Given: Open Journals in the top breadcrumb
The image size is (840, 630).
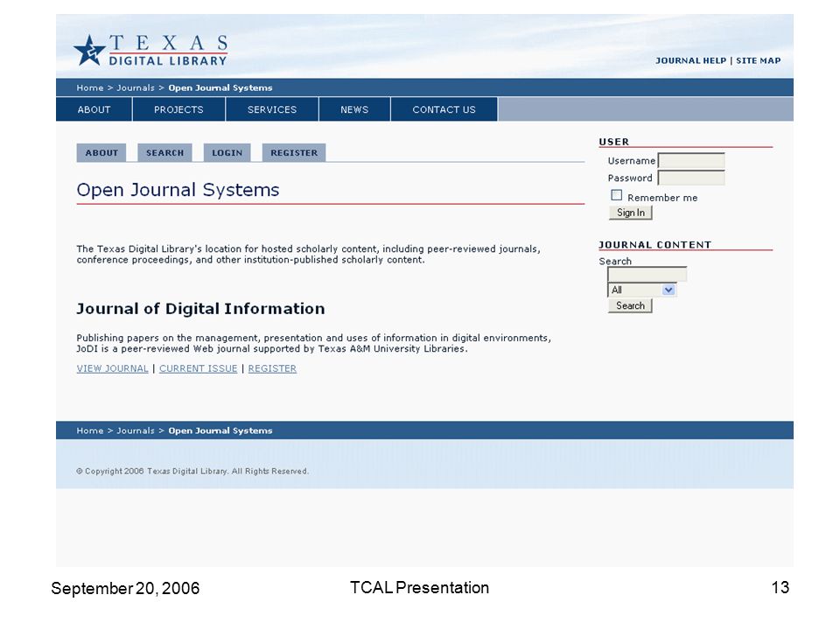Looking at the screenshot, I should point(136,87).
